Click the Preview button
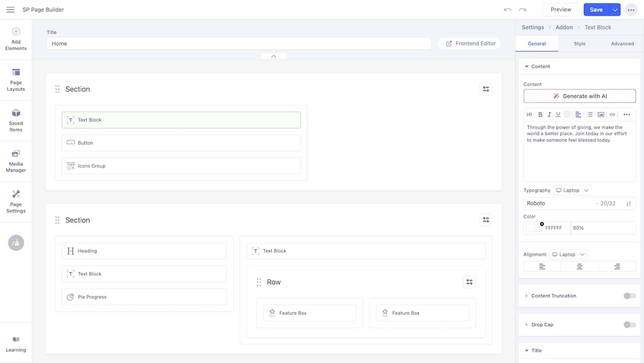This screenshot has height=363, width=644. click(x=561, y=10)
